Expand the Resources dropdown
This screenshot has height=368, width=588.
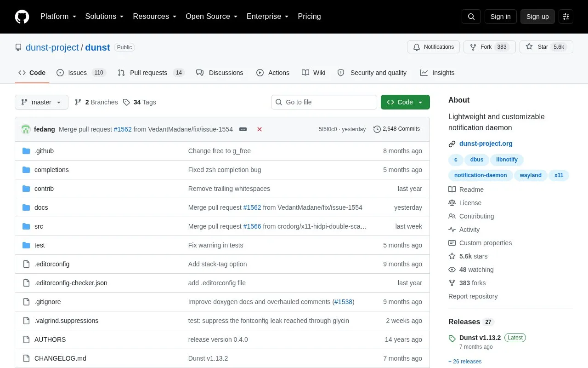(155, 17)
